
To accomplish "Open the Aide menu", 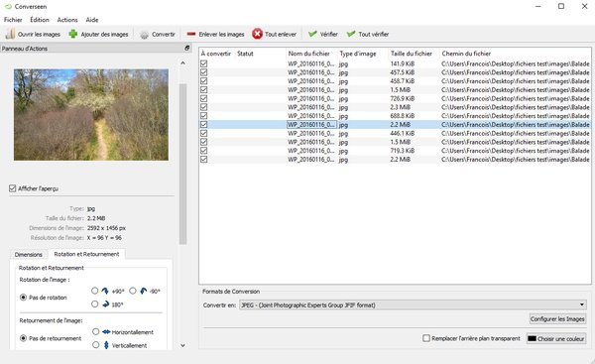I will (92, 20).
